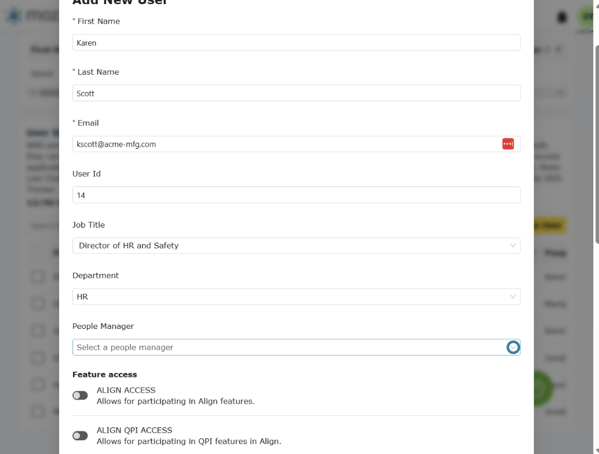599x454 pixels.
Task: Click the Department label text
Action: (x=96, y=276)
